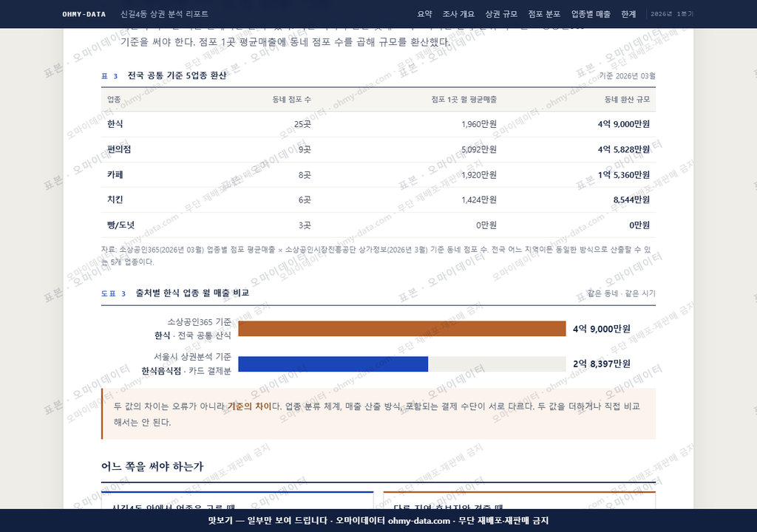The height and width of the screenshot is (532, 757).
Task: Jump to the 상권 규모 section
Action: [501, 14]
